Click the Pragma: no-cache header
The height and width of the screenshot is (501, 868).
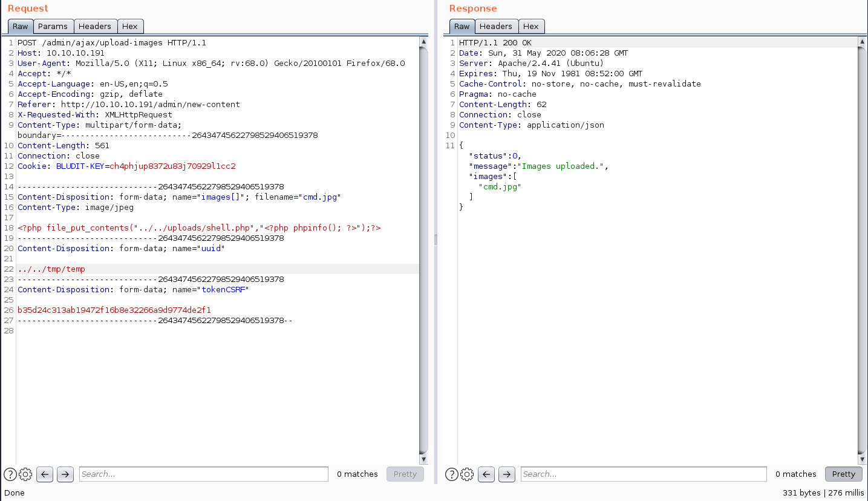[498, 94]
